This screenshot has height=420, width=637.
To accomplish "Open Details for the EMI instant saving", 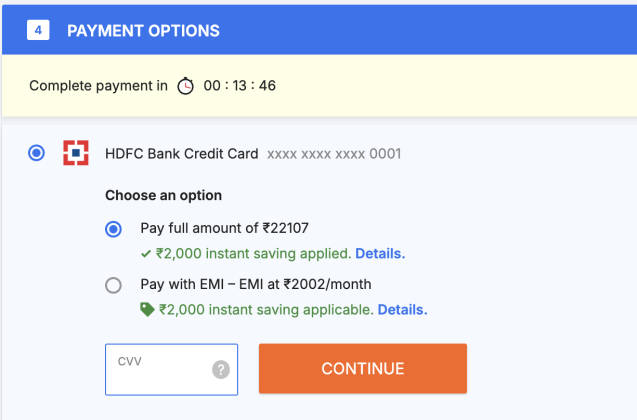I will pyautogui.click(x=402, y=310).
